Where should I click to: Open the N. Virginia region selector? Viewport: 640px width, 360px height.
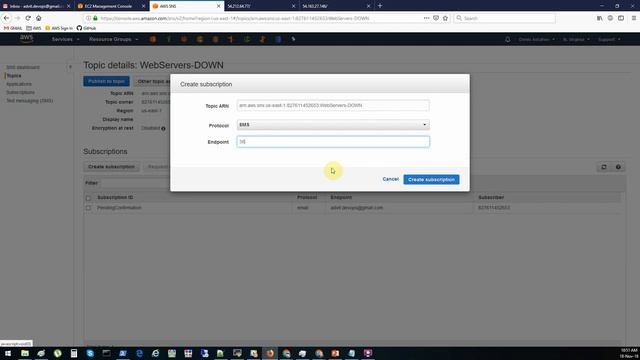(x=576, y=40)
